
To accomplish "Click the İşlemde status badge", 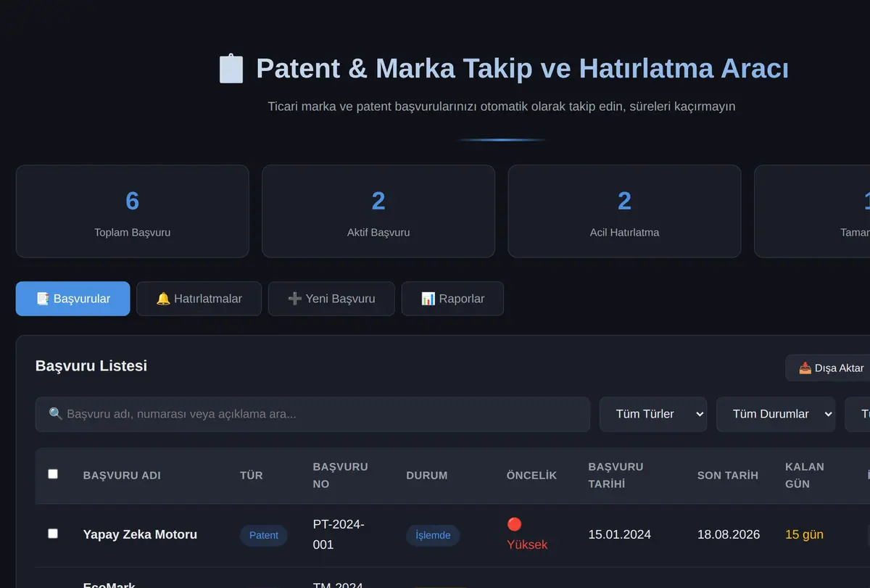I will click(433, 535).
